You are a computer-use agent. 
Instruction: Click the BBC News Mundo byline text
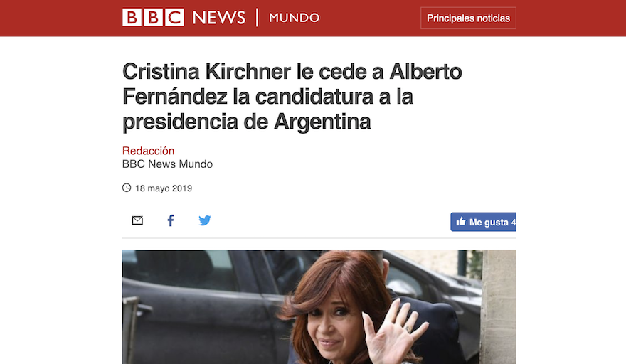pos(167,164)
